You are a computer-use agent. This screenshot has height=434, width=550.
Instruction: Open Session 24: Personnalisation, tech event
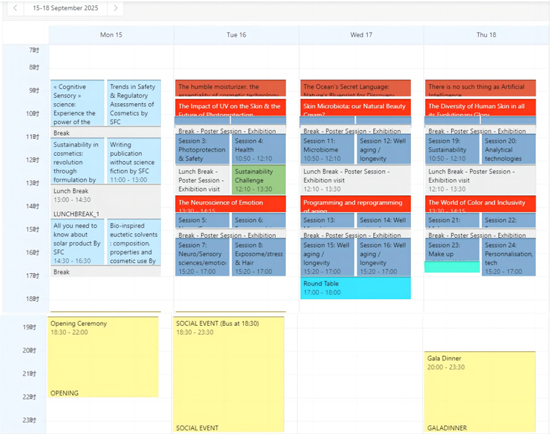point(509,257)
